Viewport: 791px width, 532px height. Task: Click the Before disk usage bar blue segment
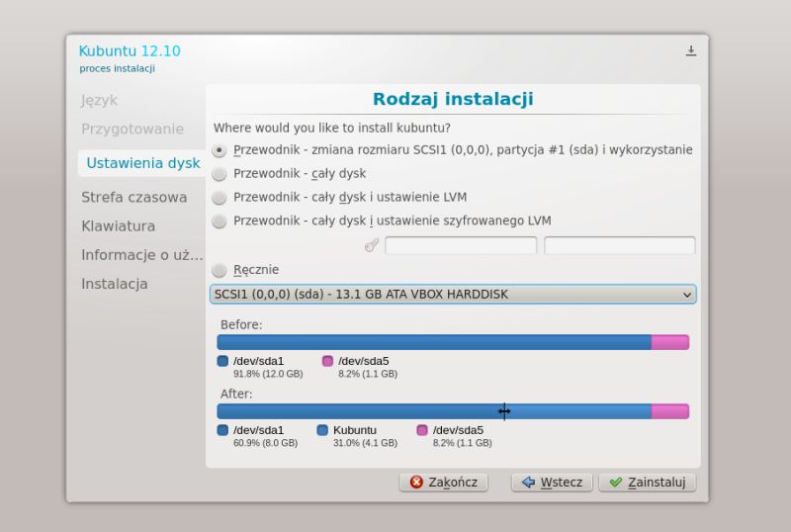point(434,342)
